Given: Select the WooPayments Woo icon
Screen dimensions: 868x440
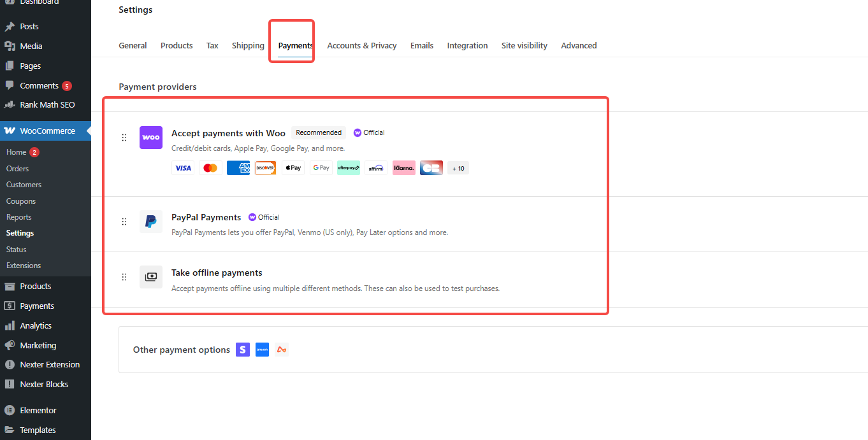Looking at the screenshot, I should click(150, 138).
